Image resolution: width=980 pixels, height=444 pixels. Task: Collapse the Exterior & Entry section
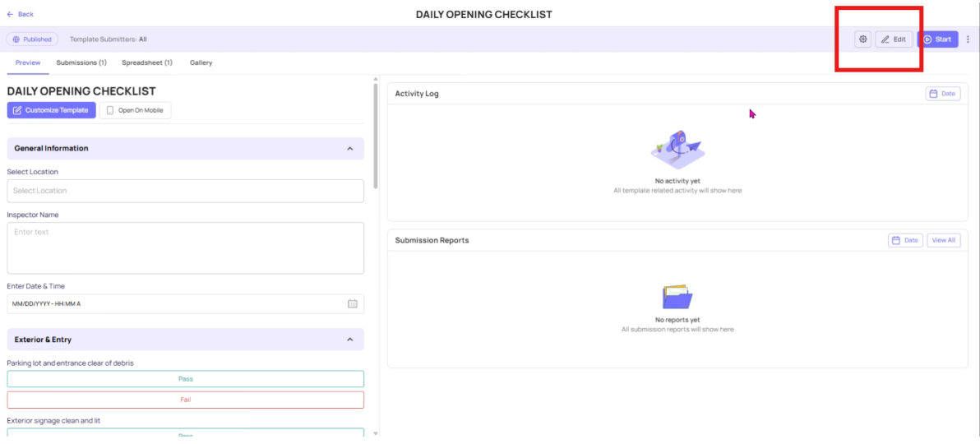tap(349, 340)
